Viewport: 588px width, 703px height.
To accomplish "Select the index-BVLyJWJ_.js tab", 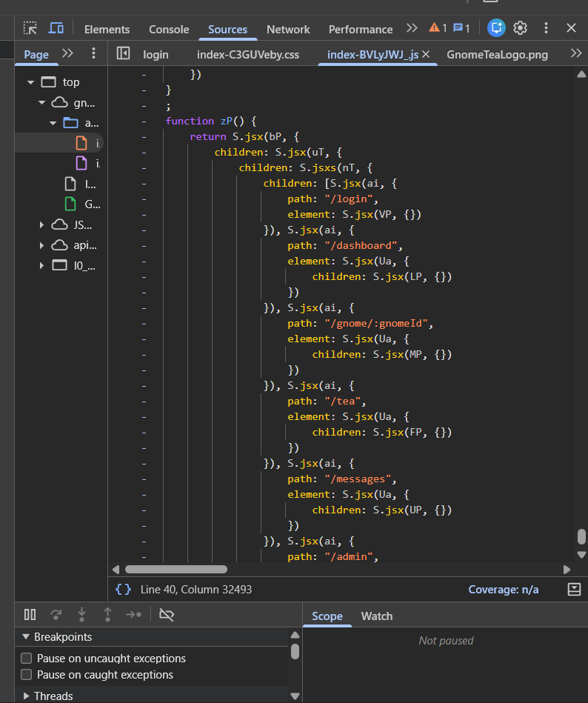I will tap(373, 55).
